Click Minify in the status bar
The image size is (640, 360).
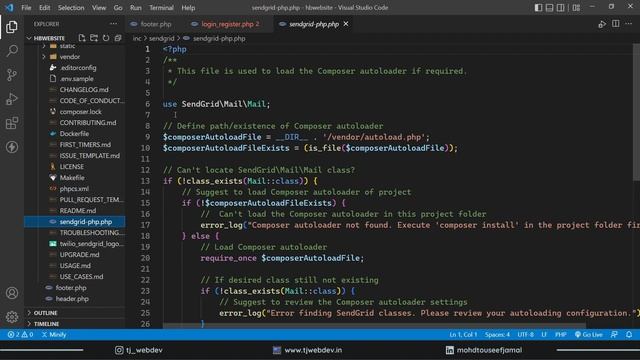[54, 335]
